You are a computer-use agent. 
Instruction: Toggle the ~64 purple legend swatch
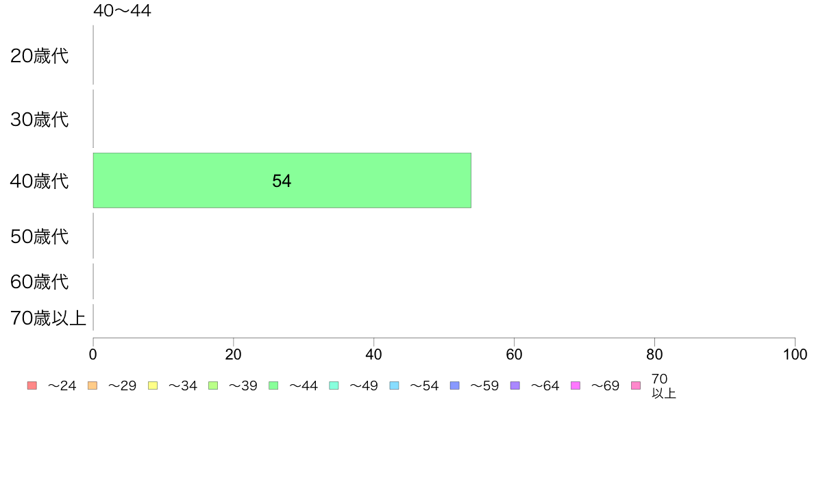pos(515,385)
